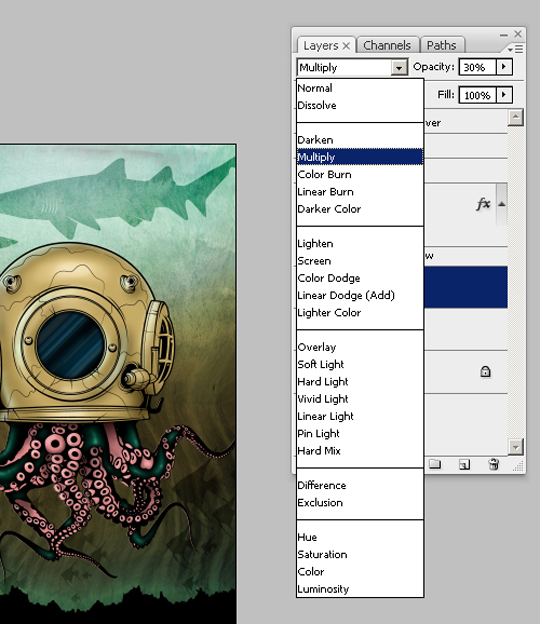Close the Layers tab with its x
Screen dimensions: 540x624
pyautogui.click(x=346, y=46)
